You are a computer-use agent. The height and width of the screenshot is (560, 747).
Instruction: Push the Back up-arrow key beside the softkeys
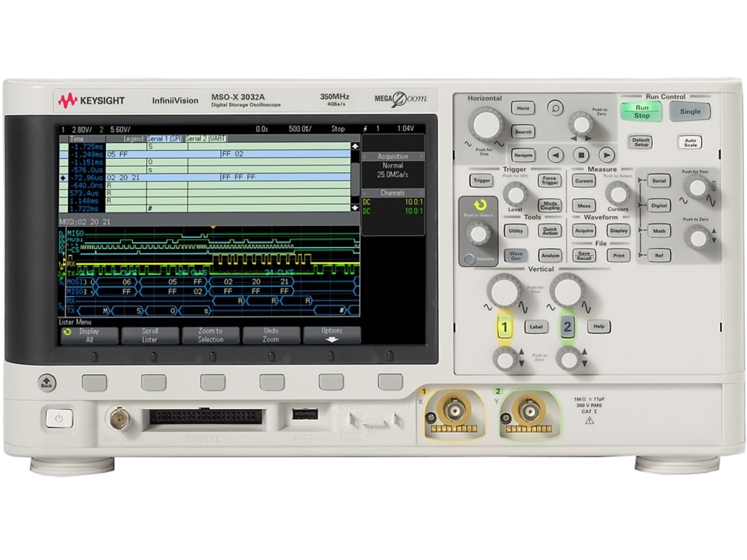pos(47,382)
